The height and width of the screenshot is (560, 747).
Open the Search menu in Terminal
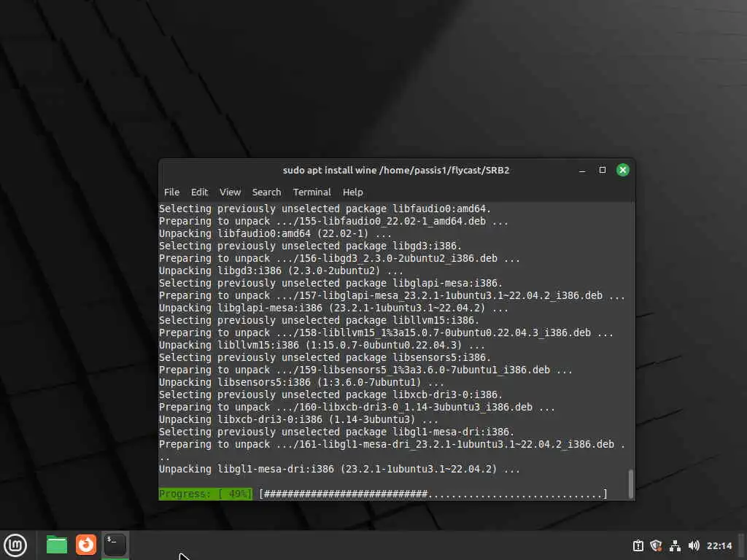click(266, 192)
